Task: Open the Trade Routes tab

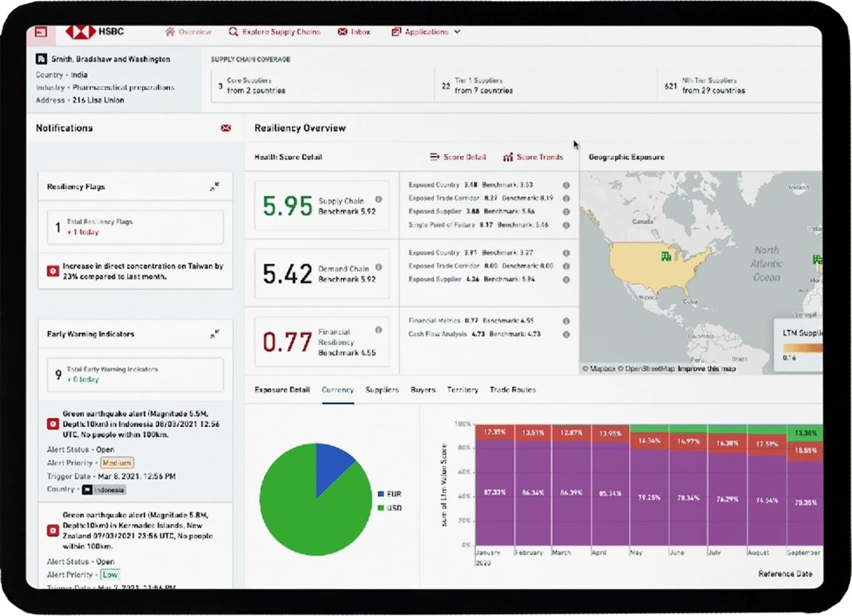Action: point(513,390)
